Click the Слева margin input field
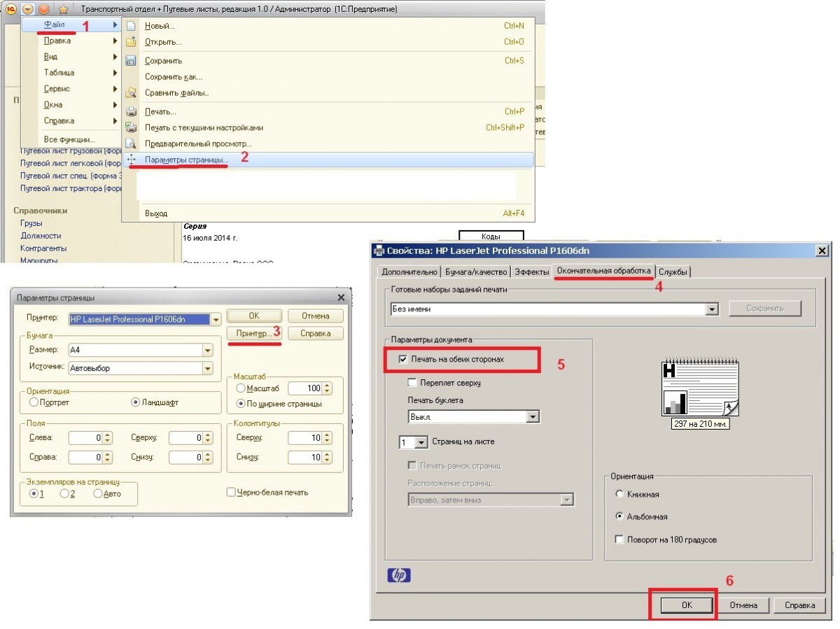 (x=85, y=438)
